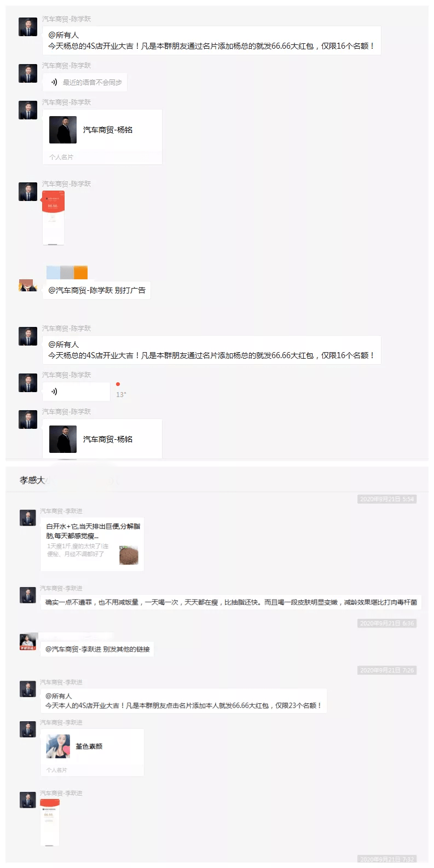Open the 堇色素颜 personal contact card
Viewport: 434px width, 868px height.
pos(92,752)
